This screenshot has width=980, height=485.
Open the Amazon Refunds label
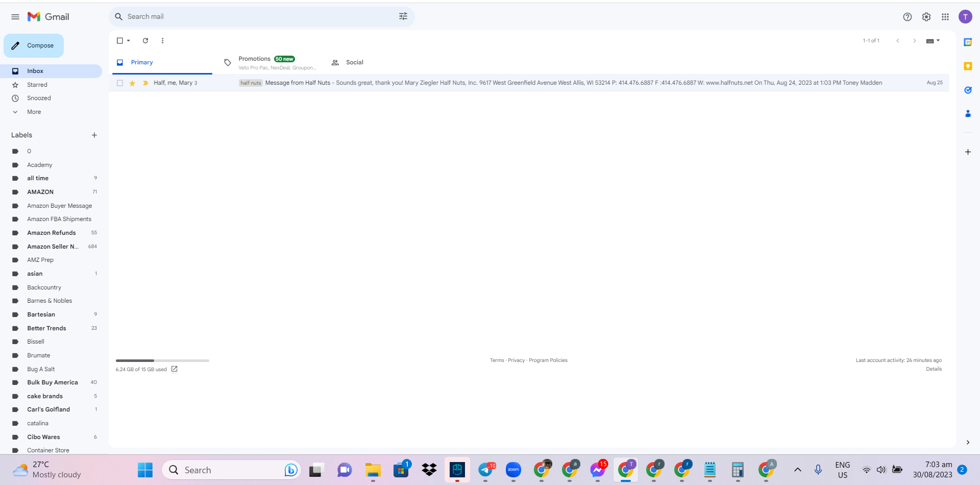pos(51,233)
